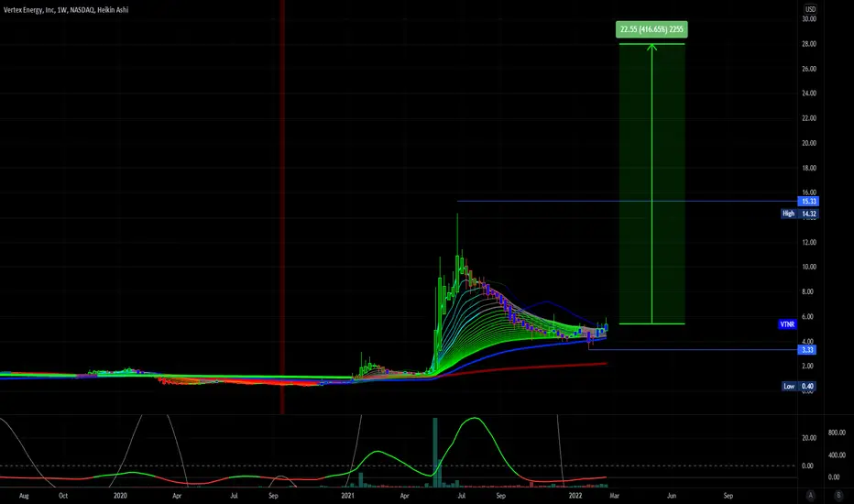Click the 2021 time axis label
854x504 pixels.
click(347, 496)
